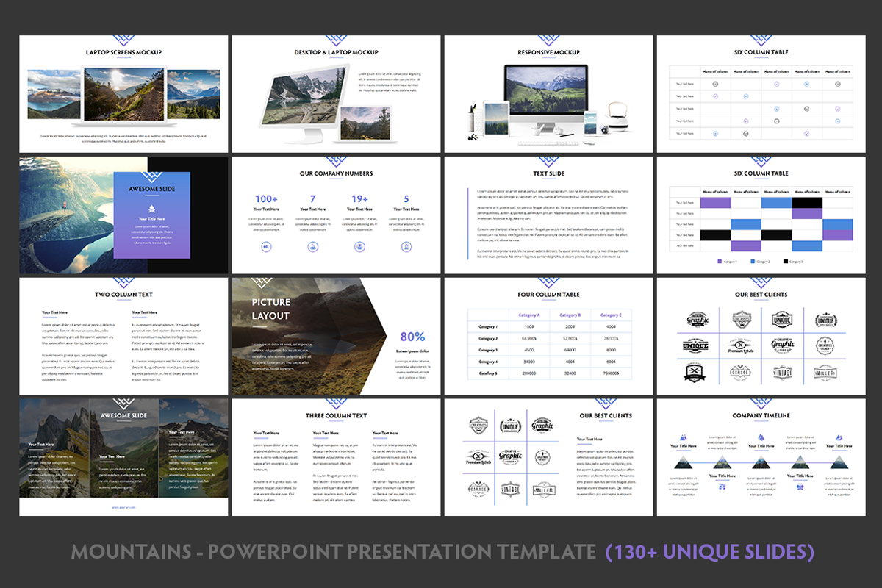Toggle the blue checkmark in the table's last row

pos(714,134)
